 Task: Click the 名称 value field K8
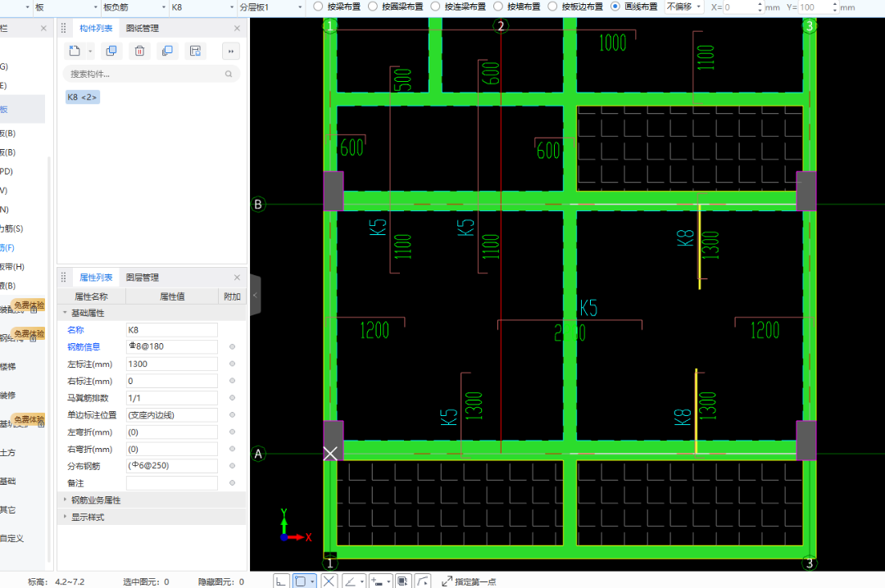tap(171, 330)
